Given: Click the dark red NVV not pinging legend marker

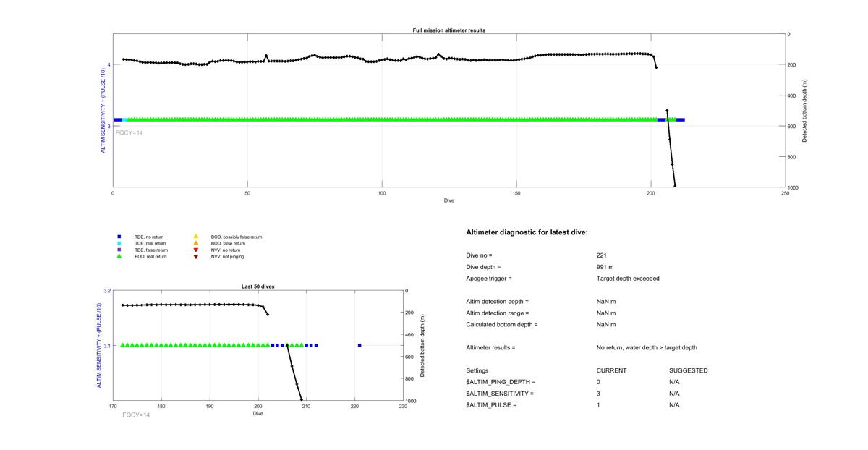Looking at the screenshot, I should pos(196,256).
